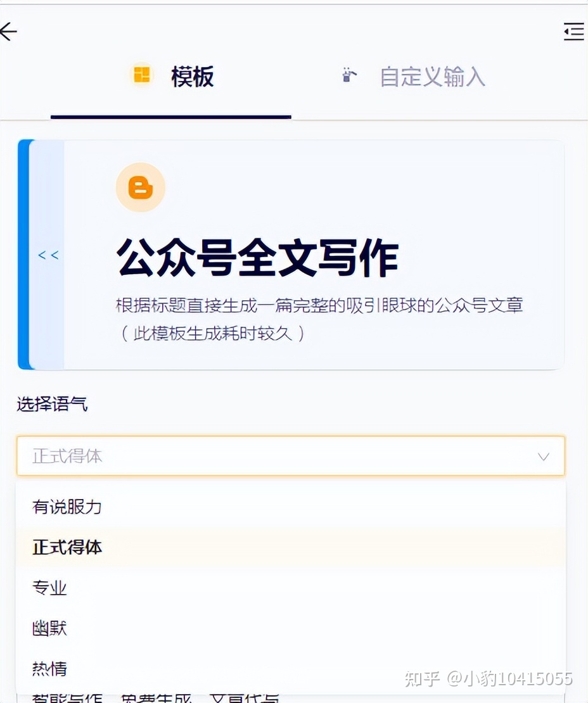Choose the 热情 tone option
588x703 pixels.
pos(49,668)
